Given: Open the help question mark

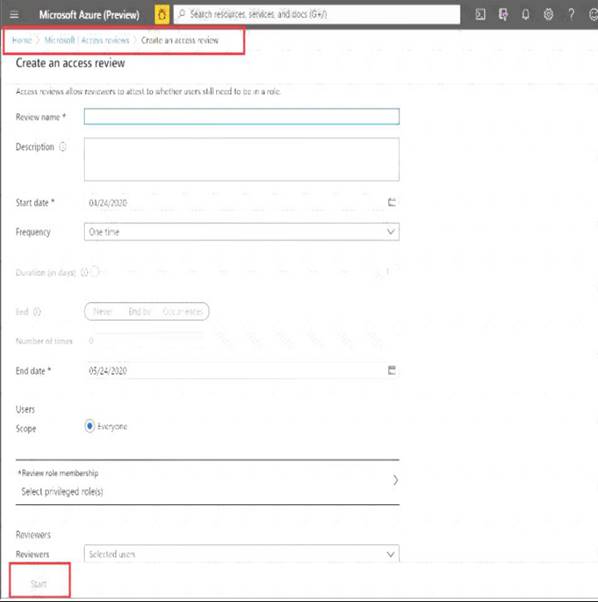Looking at the screenshot, I should point(571,15).
